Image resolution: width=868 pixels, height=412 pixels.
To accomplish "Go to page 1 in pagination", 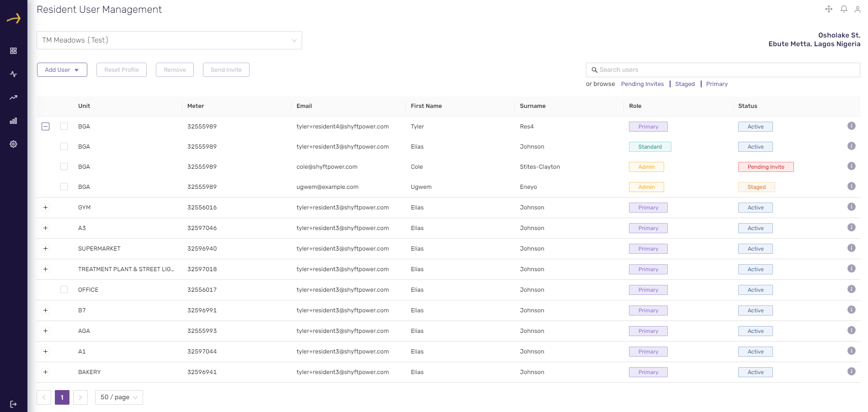I will pos(62,397).
